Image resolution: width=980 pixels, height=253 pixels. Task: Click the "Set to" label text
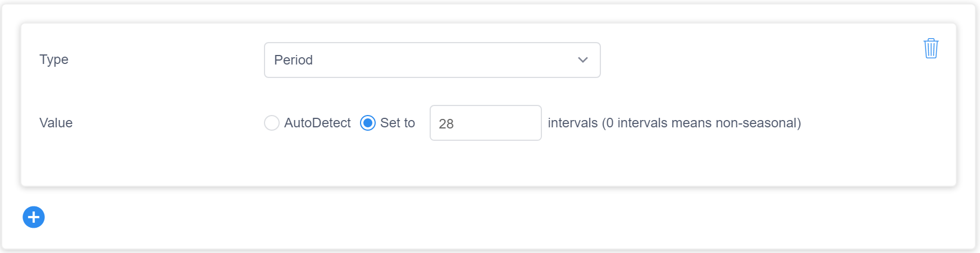(x=398, y=123)
